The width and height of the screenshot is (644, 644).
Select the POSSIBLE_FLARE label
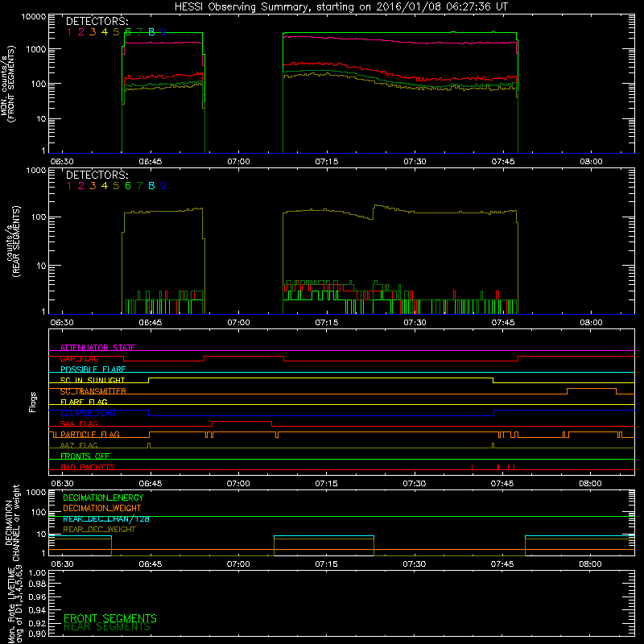(93, 369)
